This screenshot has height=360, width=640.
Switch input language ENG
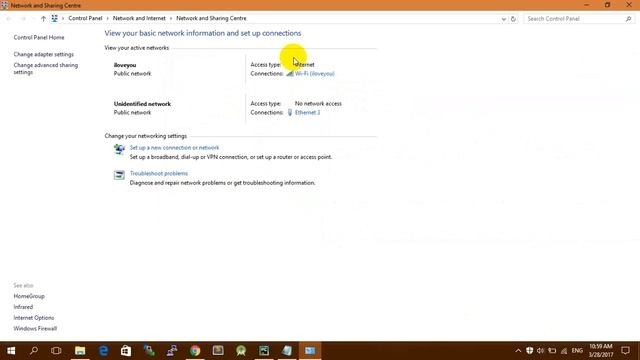[x=577, y=351]
